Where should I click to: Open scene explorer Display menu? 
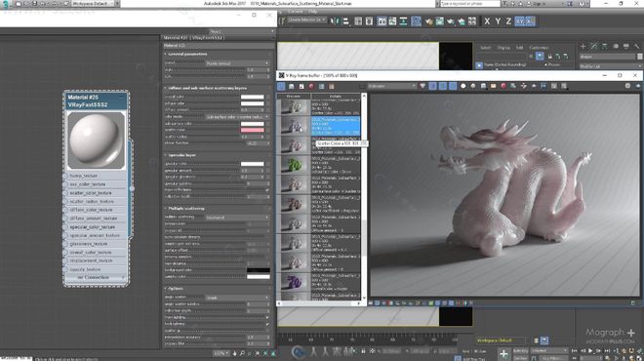click(x=503, y=48)
